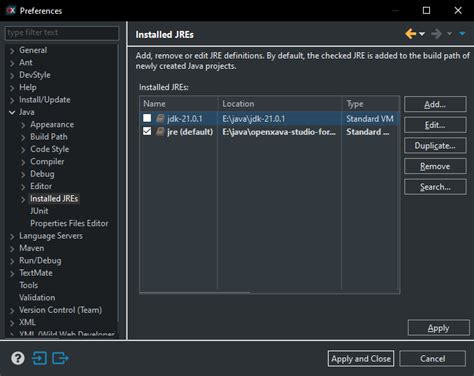Click the Search... button
Screen dimensions: 474x376
click(435, 187)
